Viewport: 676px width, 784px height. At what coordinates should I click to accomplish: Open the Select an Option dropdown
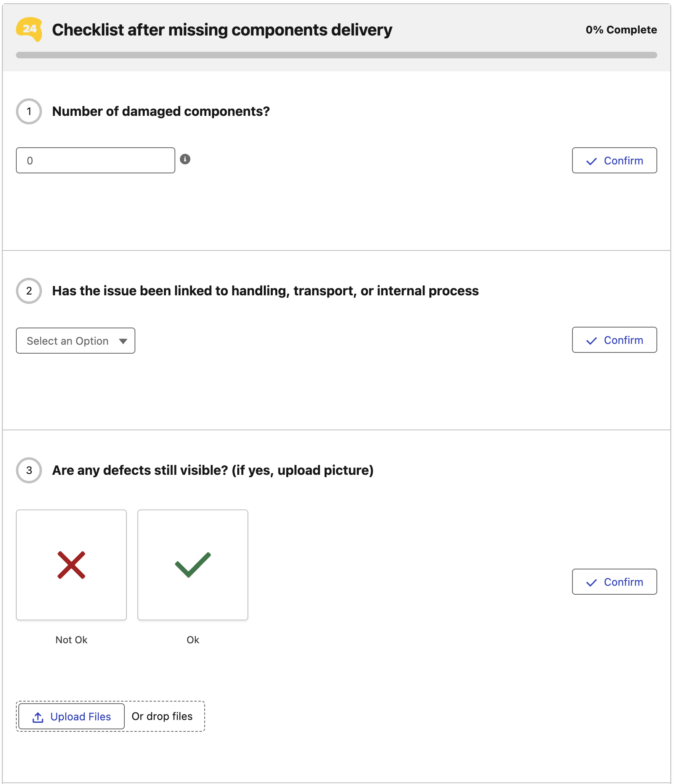pos(68,341)
